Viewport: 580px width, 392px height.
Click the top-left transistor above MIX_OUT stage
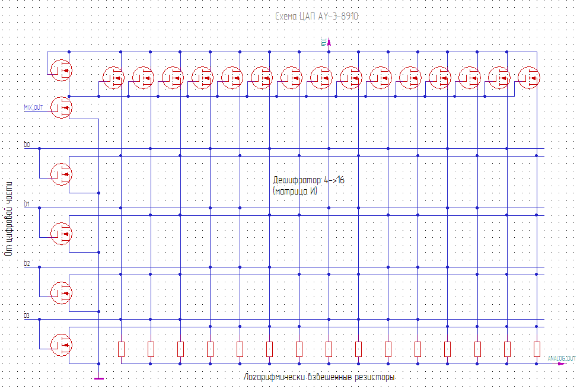point(62,70)
